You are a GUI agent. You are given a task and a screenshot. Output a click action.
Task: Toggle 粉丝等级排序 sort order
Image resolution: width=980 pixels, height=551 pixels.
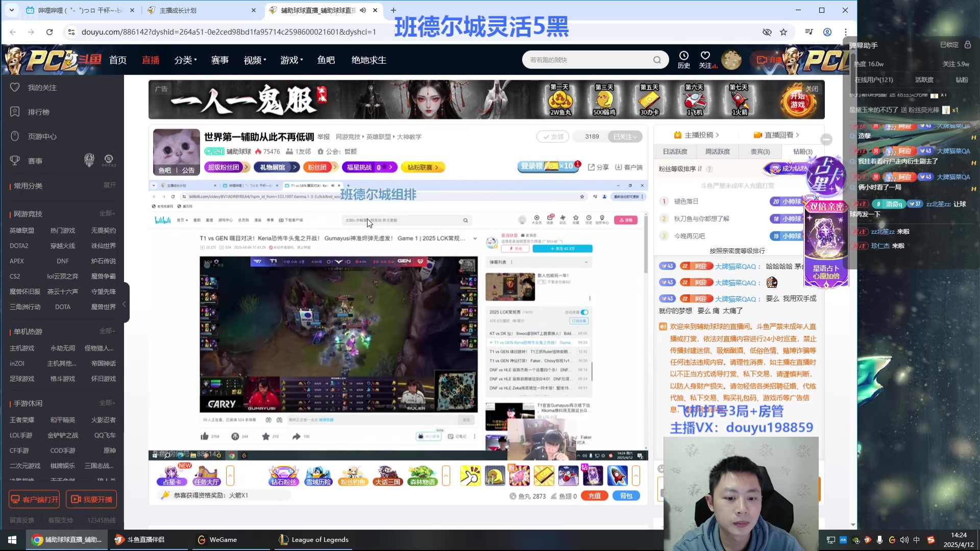[x=680, y=169]
